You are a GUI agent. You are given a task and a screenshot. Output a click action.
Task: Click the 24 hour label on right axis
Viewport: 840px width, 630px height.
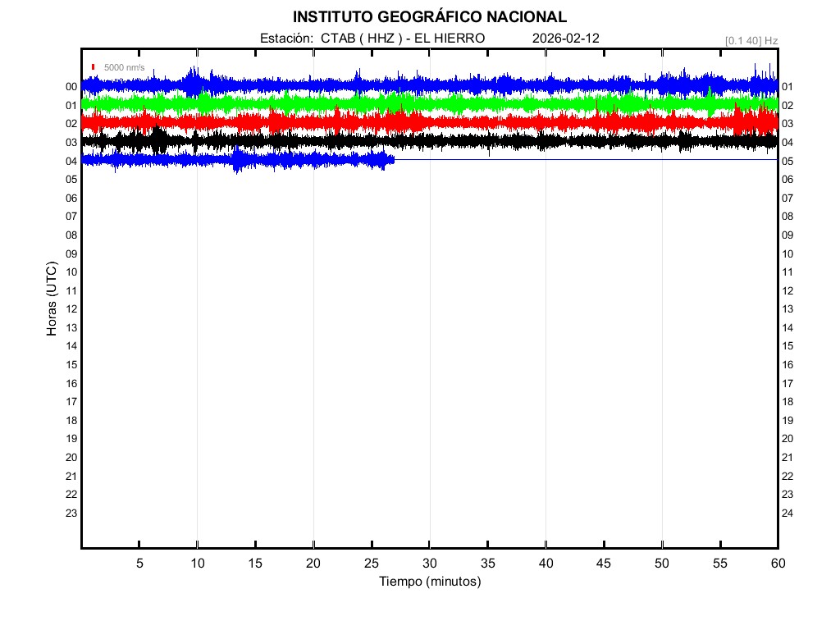coord(787,514)
